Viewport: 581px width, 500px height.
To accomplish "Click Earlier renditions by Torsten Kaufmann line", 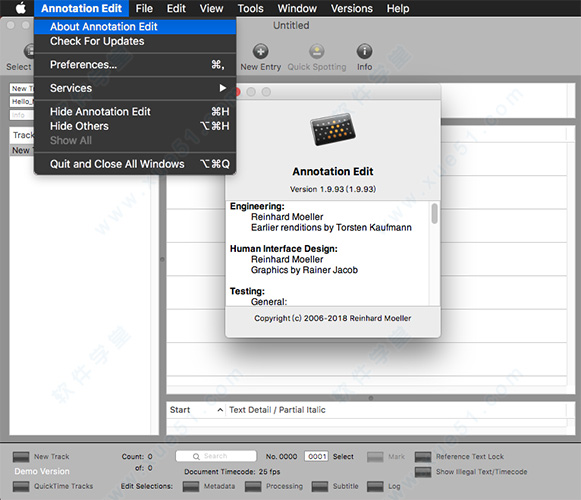I will [331, 228].
